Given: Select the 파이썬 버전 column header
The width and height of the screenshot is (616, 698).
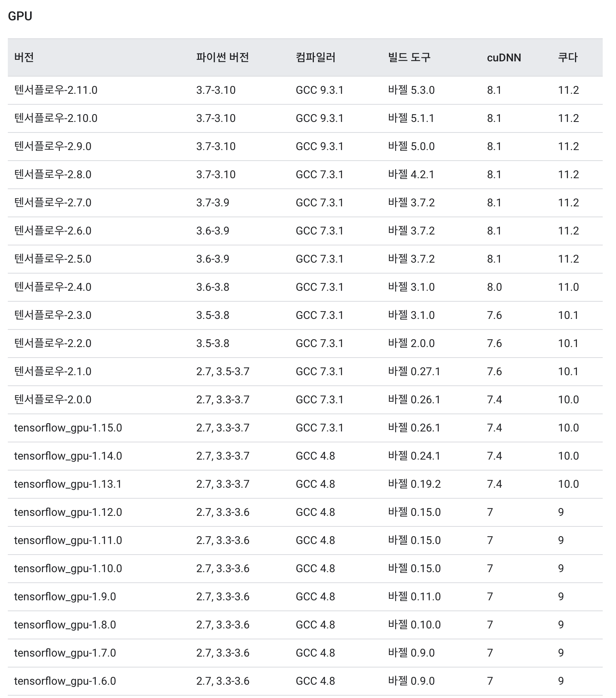Looking at the screenshot, I should [x=222, y=57].
